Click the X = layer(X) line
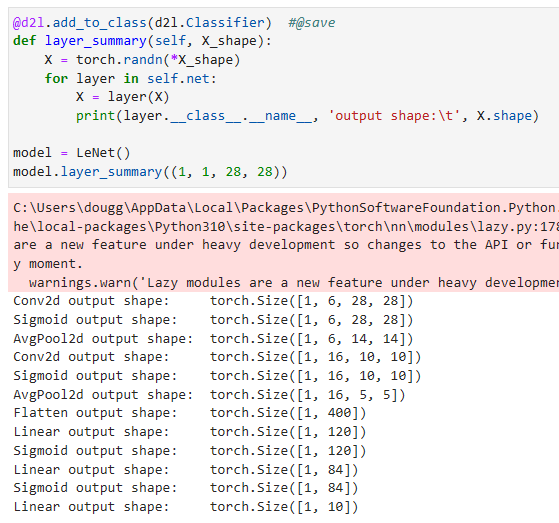This screenshot has width=559, height=523. coord(123,97)
